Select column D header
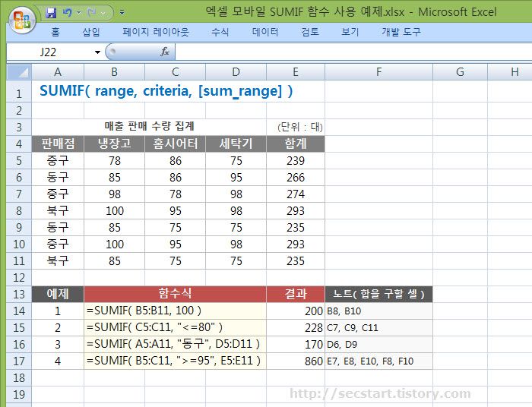This screenshot has height=407, width=532. (x=236, y=72)
